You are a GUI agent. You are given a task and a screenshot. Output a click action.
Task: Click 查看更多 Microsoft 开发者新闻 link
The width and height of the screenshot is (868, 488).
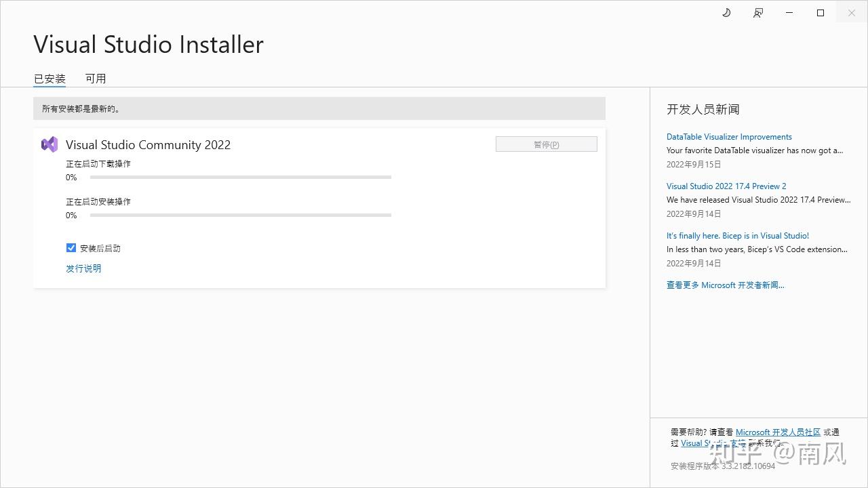click(x=725, y=285)
